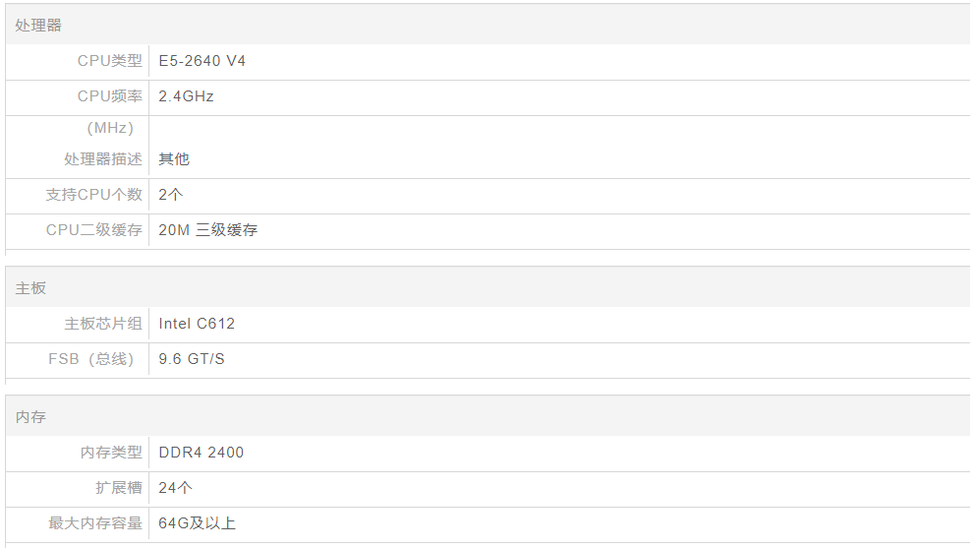
Task: Click the 9.6 GT/S bus value
Action: [x=192, y=359]
